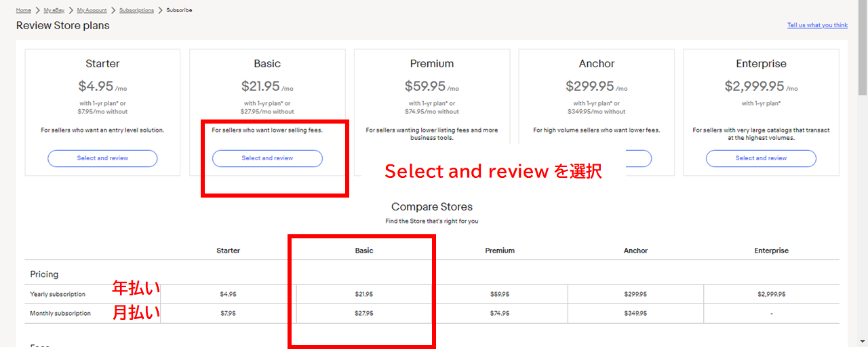Screen dimensions: 868x349
Task: Click the Starter column header in the comparison table
Action: pyautogui.click(x=228, y=251)
